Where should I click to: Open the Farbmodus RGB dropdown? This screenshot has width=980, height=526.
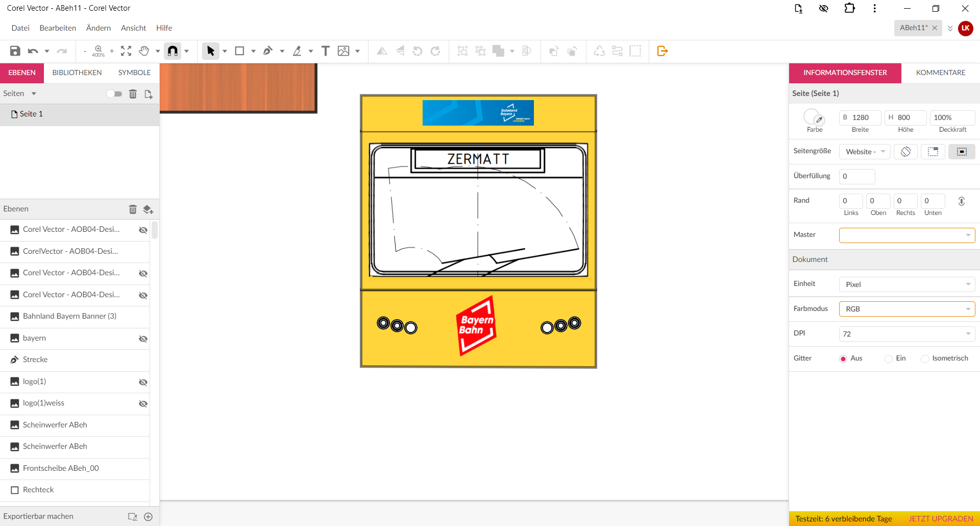click(906, 309)
